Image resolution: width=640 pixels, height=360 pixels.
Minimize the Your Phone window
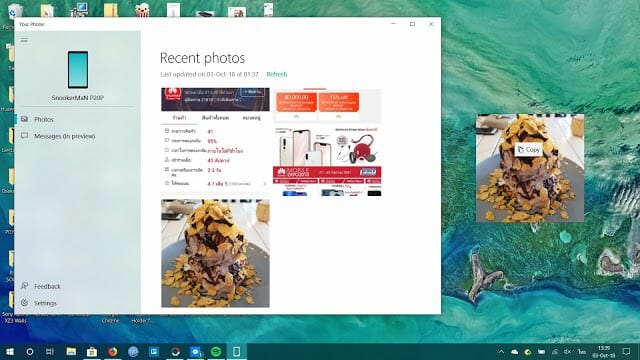(393, 24)
